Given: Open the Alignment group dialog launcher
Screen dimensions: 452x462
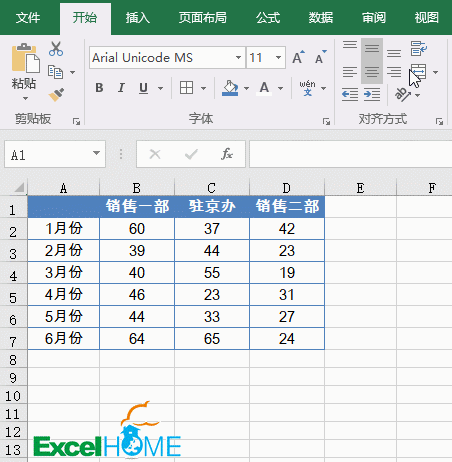Looking at the screenshot, I should coord(439,122).
